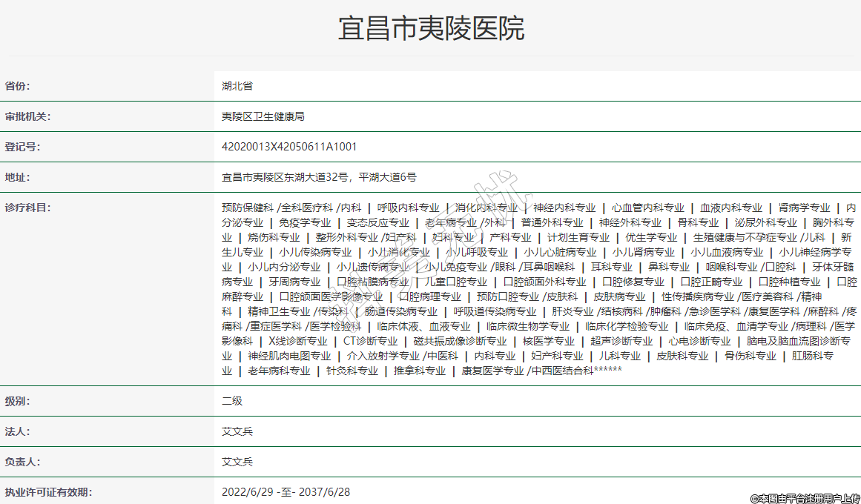Click the license validity dates 2022/6/29 -至- 2037/6/28
861x504 pixels.
point(286,491)
